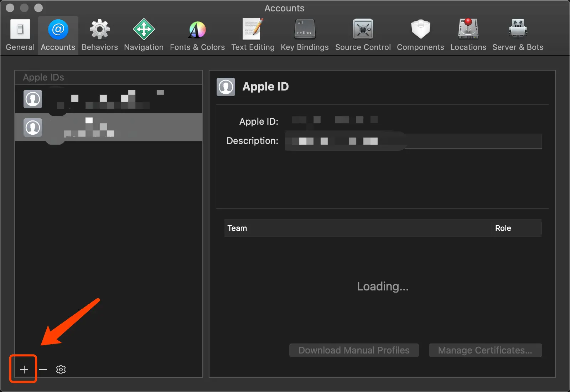570x392 pixels.
Task: Close the Accounts preferences window
Action: click(x=10, y=7)
